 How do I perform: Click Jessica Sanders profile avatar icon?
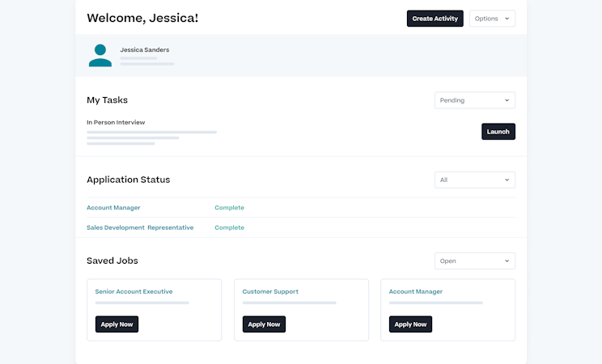100,55
